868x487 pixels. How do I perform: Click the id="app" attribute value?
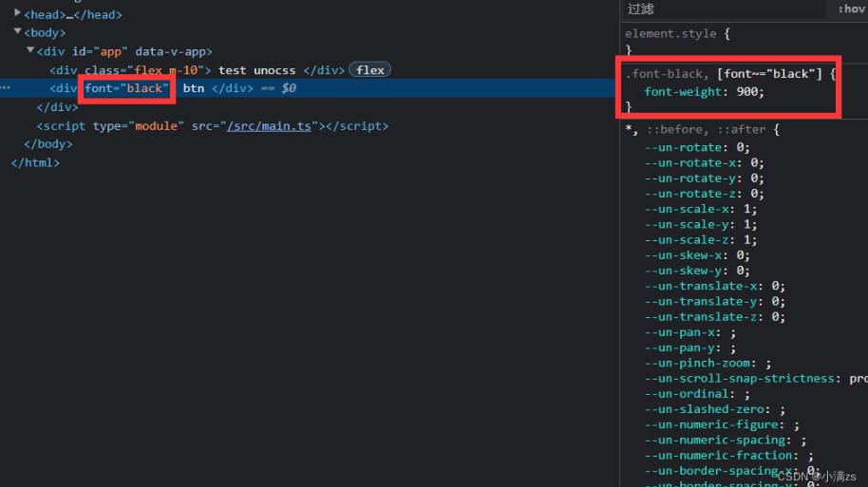tap(110, 51)
